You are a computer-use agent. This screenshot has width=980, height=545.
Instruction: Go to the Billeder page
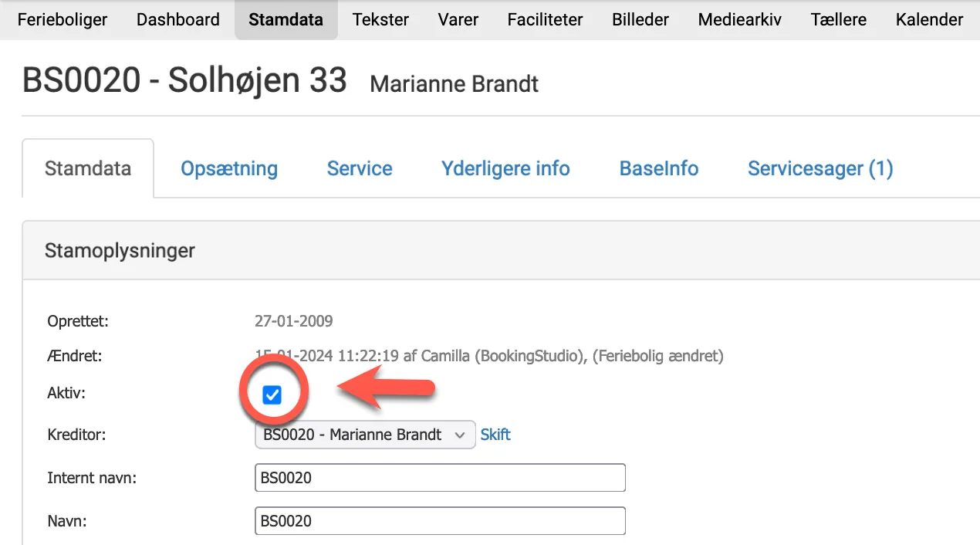(640, 19)
